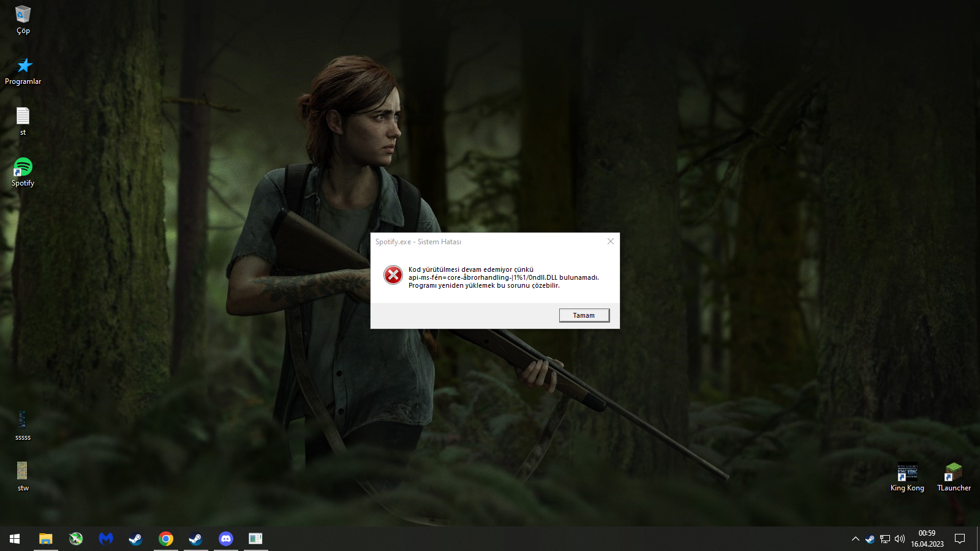Switch to Discord in the taskbar
Image resolution: width=980 pixels, height=551 pixels.
pos(226,539)
